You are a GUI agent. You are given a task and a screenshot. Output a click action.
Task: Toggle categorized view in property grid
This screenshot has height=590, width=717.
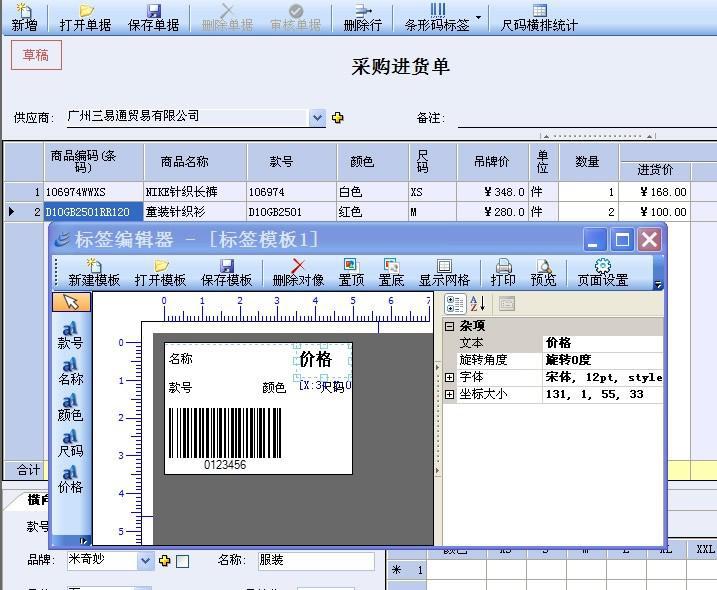(455, 304)
